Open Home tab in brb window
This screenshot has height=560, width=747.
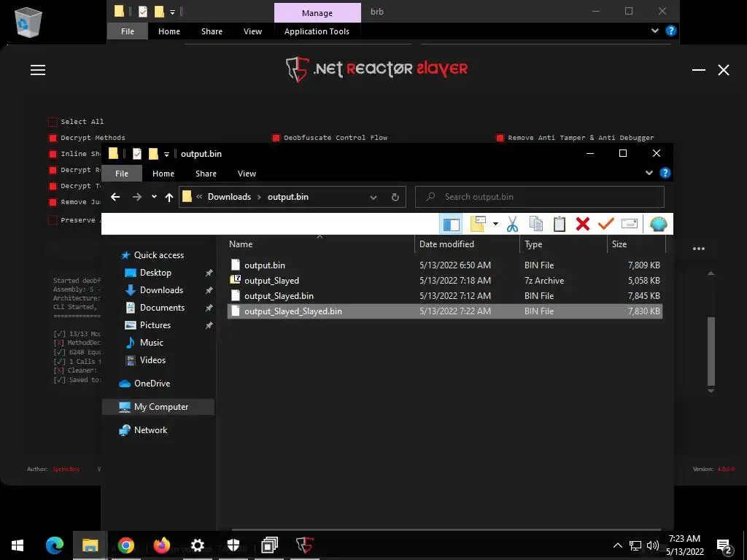pyautogui.click(x=169, y=31)
